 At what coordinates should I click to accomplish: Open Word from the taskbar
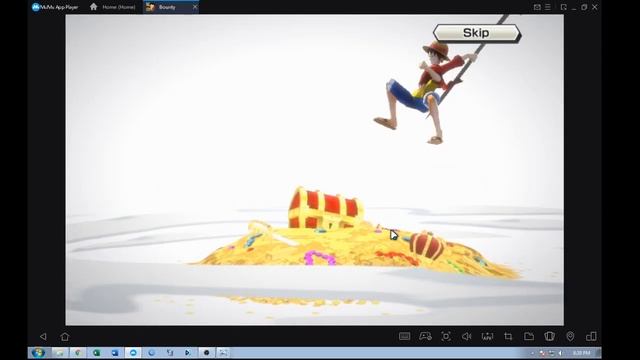tap(115, 353)
